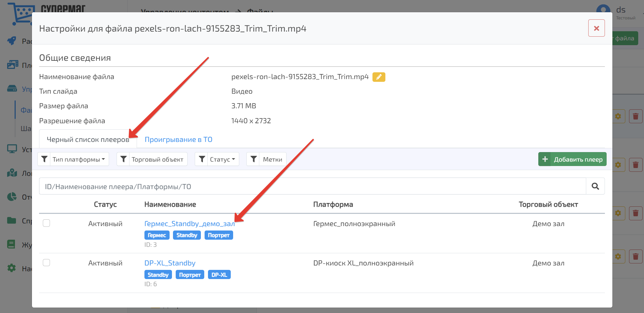
Task: Click file size value 3.71 MB
Action: (244, 106)
